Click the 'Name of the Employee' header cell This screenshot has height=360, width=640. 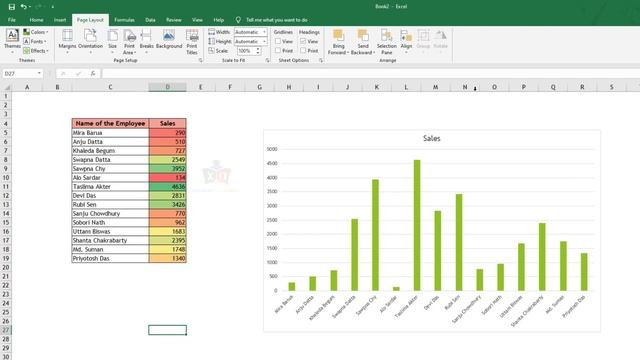(110, 123)
